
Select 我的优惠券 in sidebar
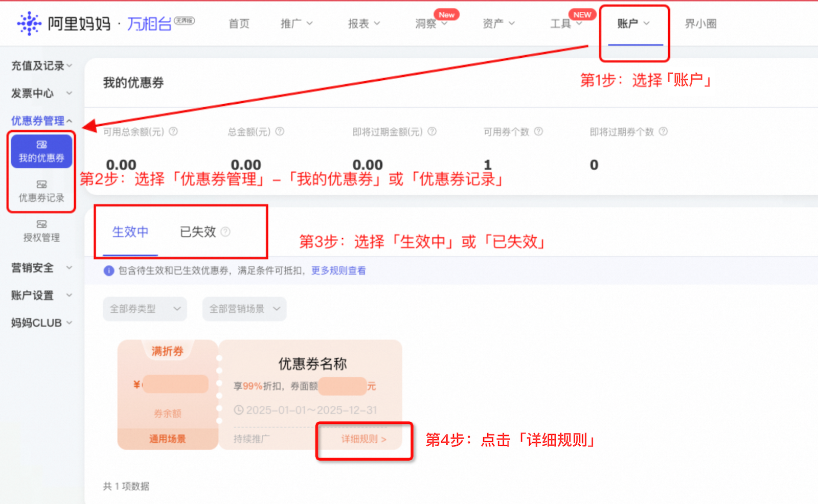click(41, 151)
